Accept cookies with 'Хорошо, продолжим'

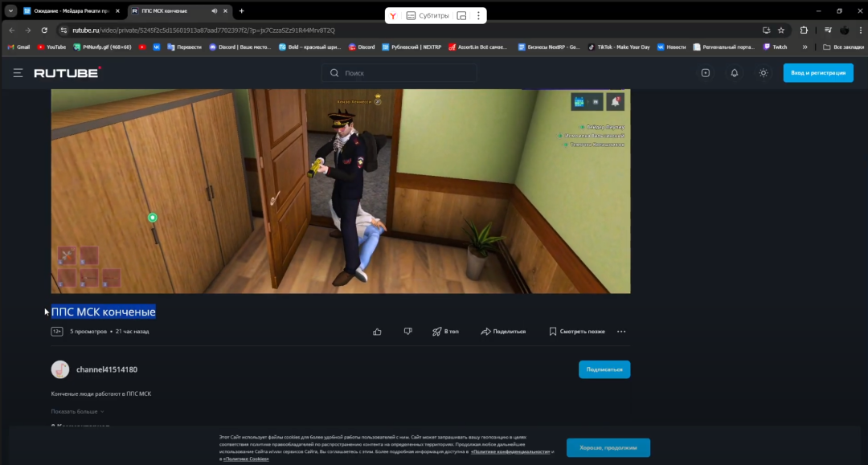[x=608, y=448]
